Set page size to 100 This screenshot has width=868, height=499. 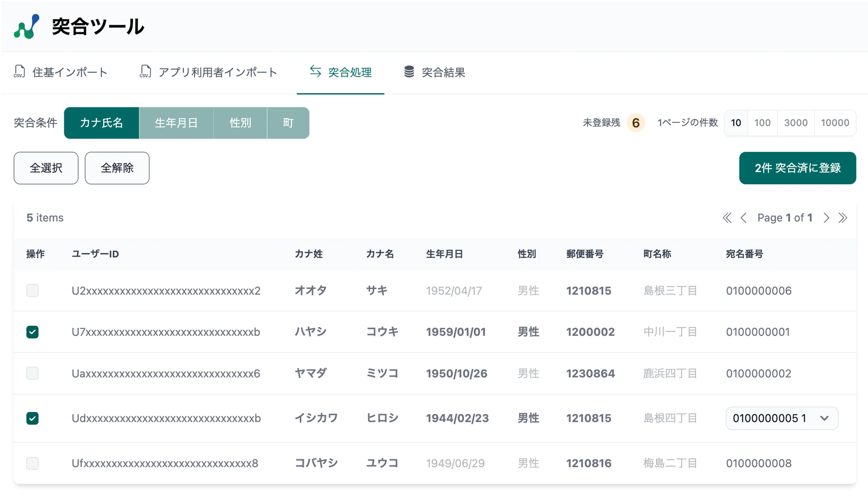pos(762,123)
